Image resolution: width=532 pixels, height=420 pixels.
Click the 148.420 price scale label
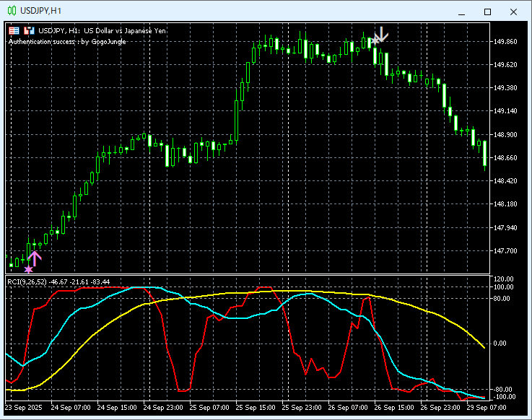click(506, 181)
